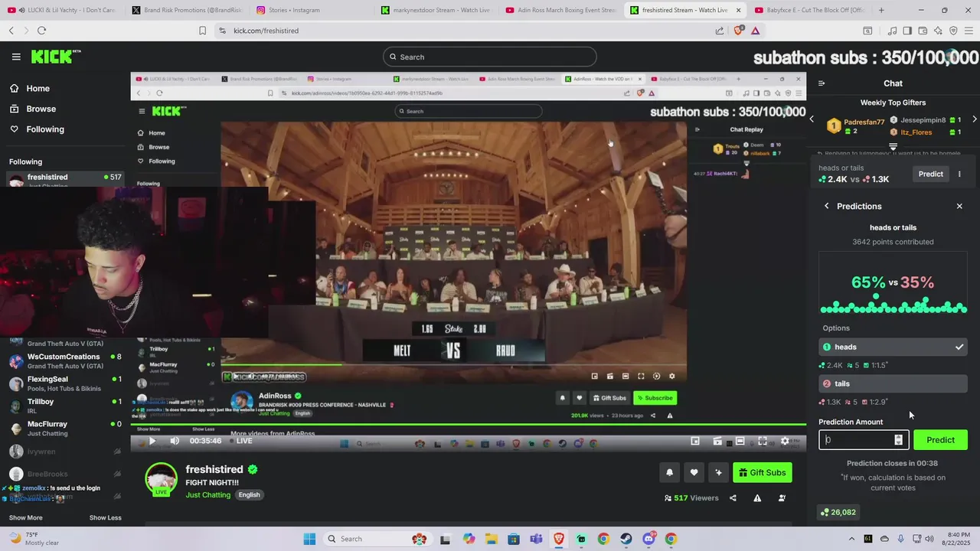Report stream with warning icon
The width and height of the screenshot is (980, 551).
757,498
